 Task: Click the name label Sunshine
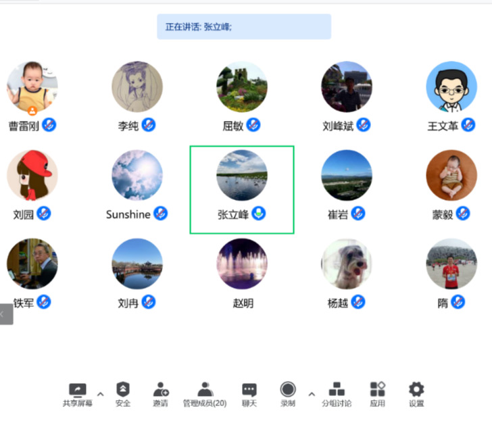[128, 215]
